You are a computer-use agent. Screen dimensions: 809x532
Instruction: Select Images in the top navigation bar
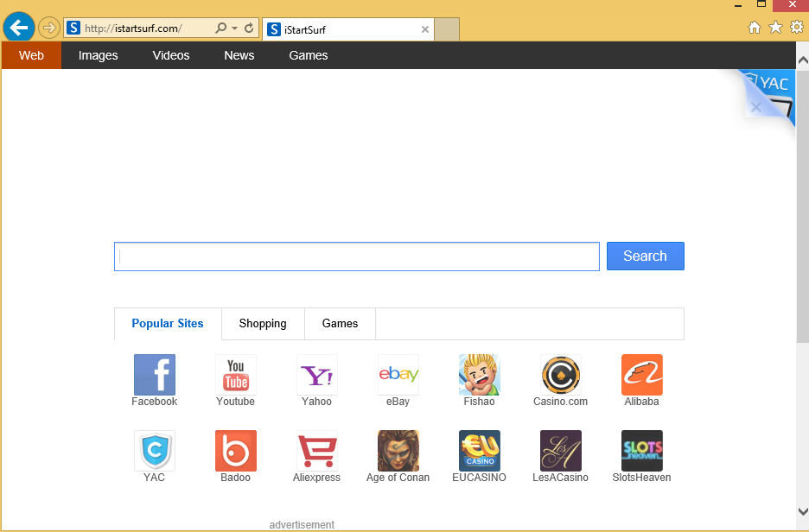[x=98, y=55]
